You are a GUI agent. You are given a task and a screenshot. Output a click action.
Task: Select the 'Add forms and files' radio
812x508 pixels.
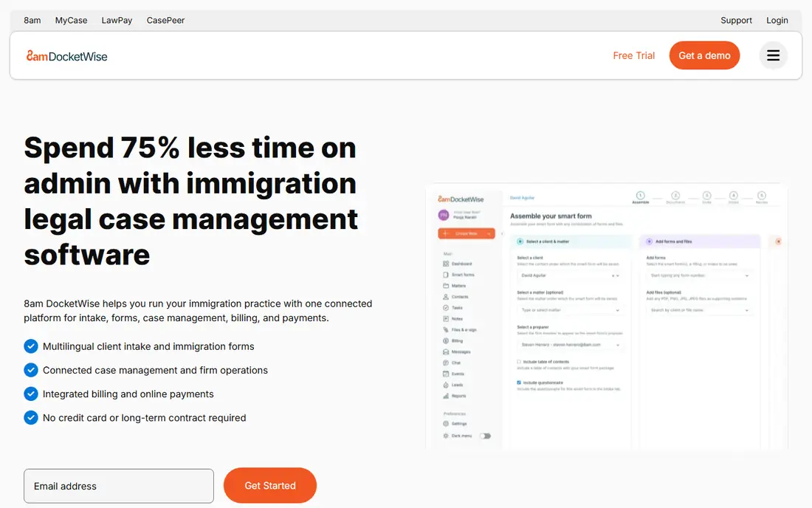click(649, 241)
